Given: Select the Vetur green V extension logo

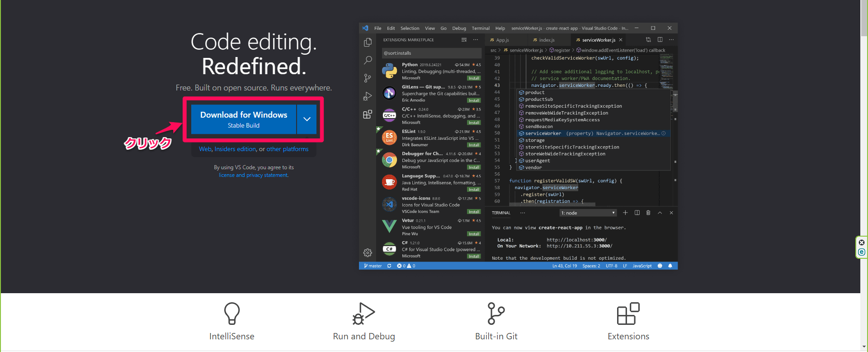Looking at the screenshot, I should (389, 227).
